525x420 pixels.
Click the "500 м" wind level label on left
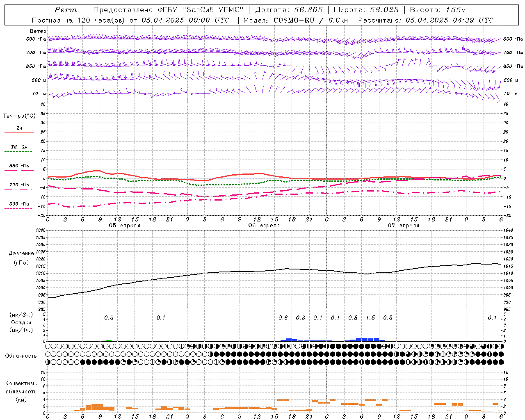click(39, 80)
